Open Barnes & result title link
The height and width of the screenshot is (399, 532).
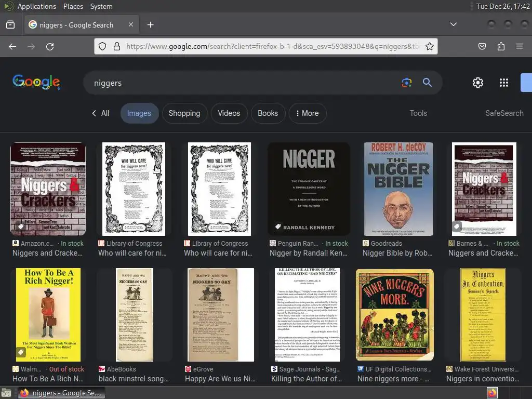pos(483,253)
